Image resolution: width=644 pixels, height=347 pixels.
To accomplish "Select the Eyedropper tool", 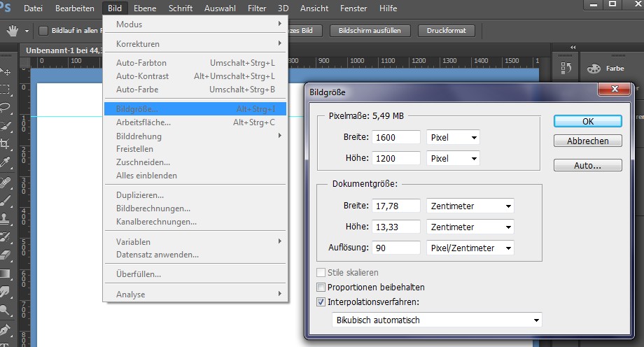I will [x=5, y=162].
